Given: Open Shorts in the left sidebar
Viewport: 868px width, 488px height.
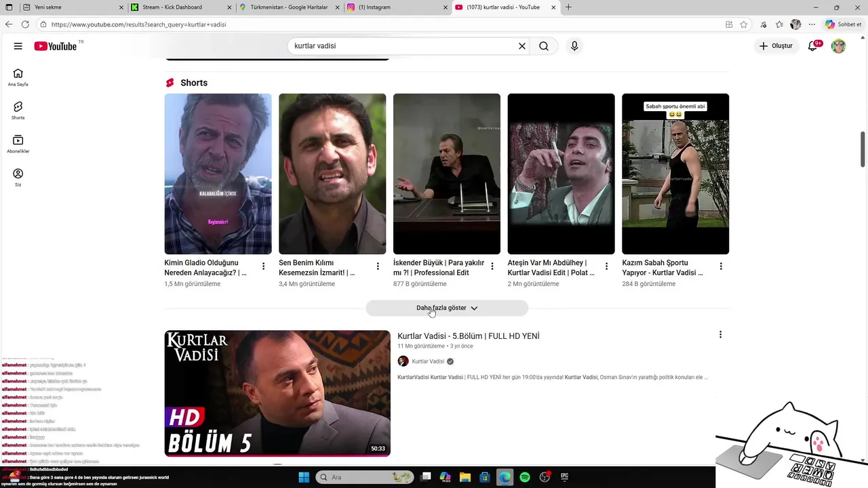Looking at the screenshot, I should pyautogui.click(x=18, y=110).
